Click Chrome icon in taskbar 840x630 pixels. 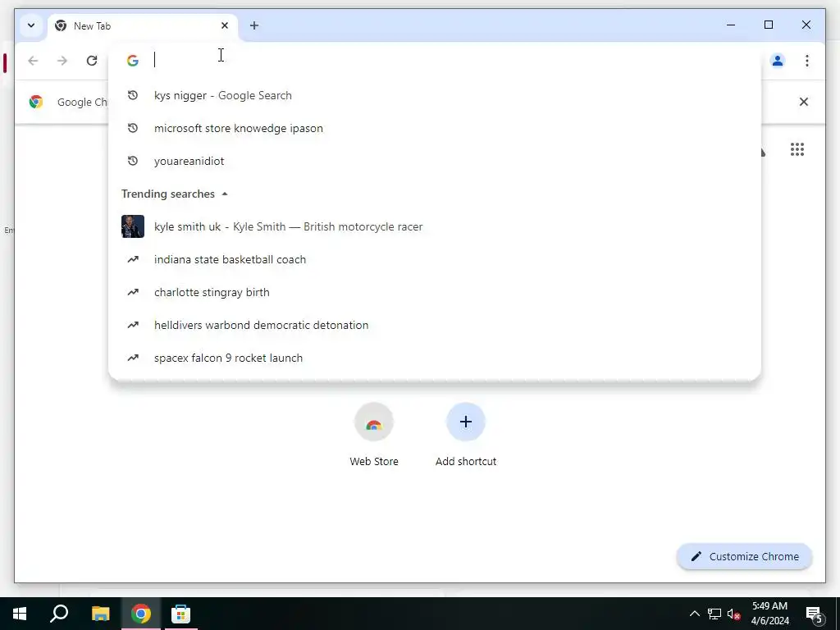click(x=141, y=614)
